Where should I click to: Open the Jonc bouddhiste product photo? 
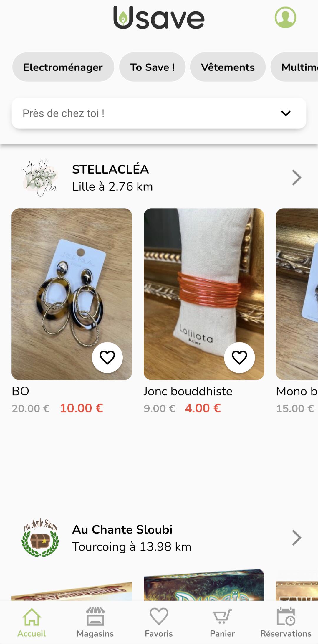point(204,294)
